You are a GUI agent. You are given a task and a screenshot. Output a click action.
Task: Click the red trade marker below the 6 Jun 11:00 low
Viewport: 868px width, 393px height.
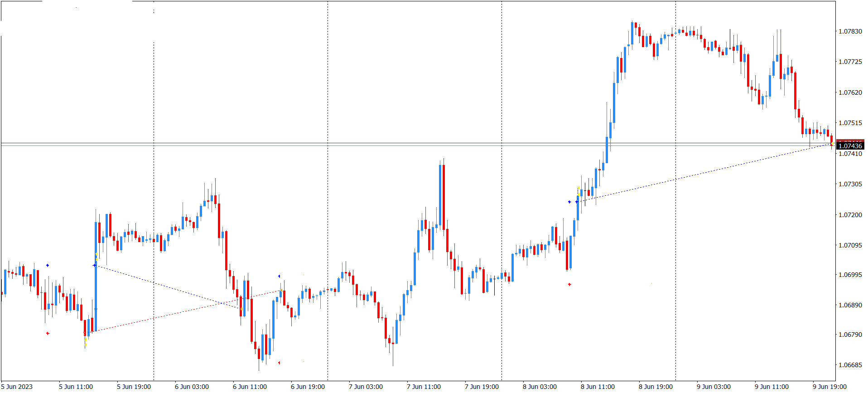(279, 363)
